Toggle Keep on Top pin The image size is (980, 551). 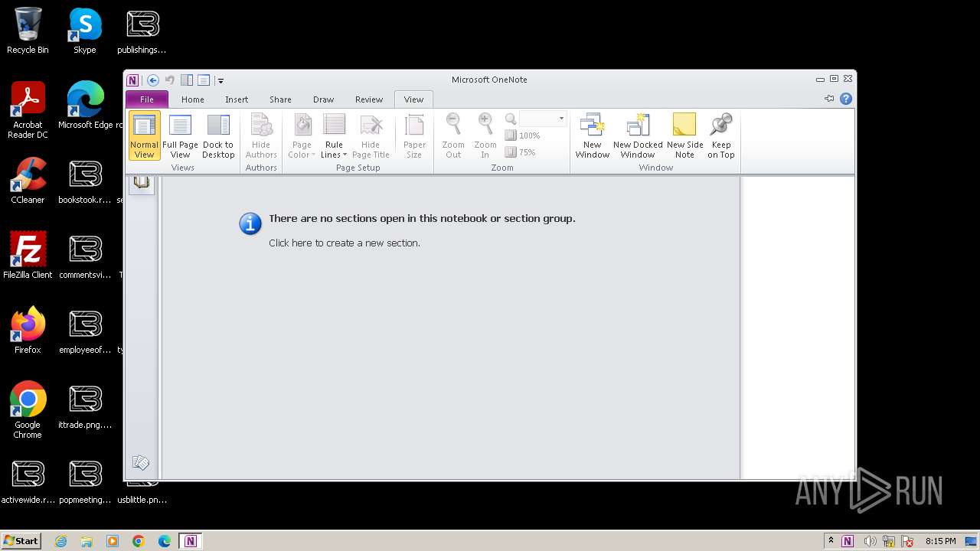[x=721, y=135]
